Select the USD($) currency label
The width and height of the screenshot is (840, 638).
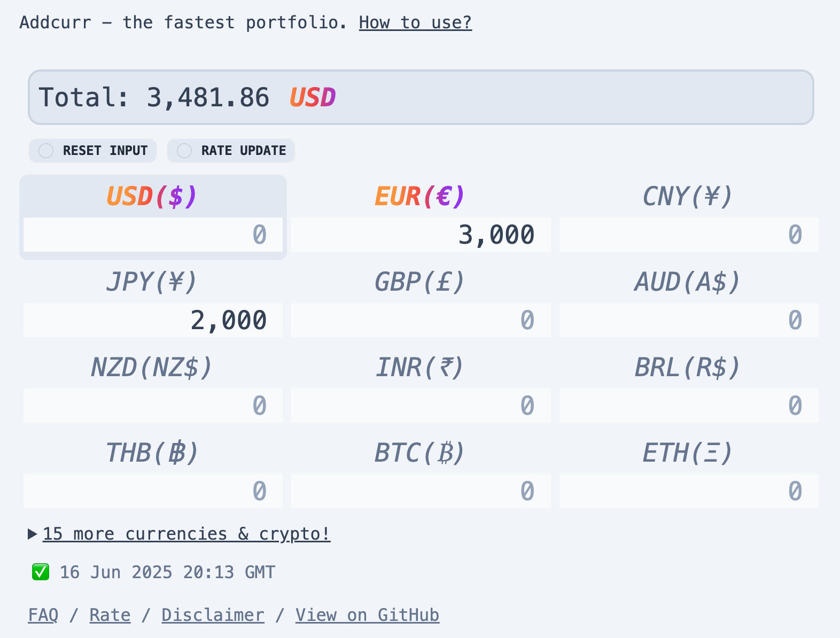[152, 197]
